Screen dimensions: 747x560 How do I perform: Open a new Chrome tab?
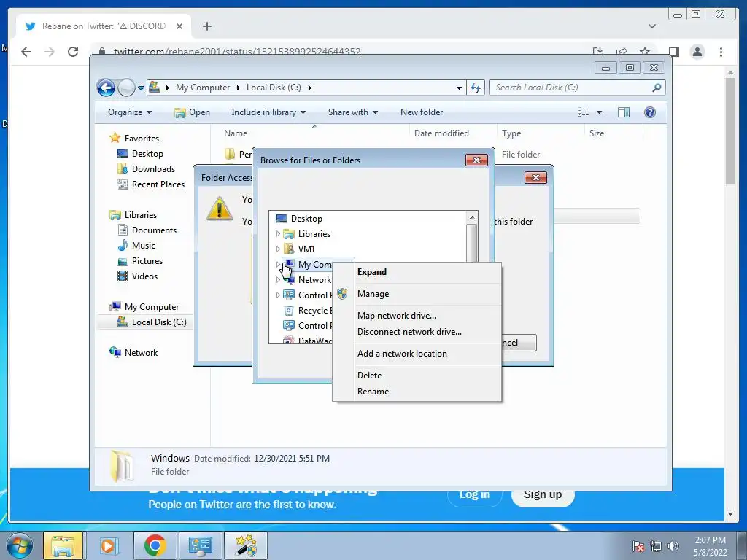pos(206,26)
